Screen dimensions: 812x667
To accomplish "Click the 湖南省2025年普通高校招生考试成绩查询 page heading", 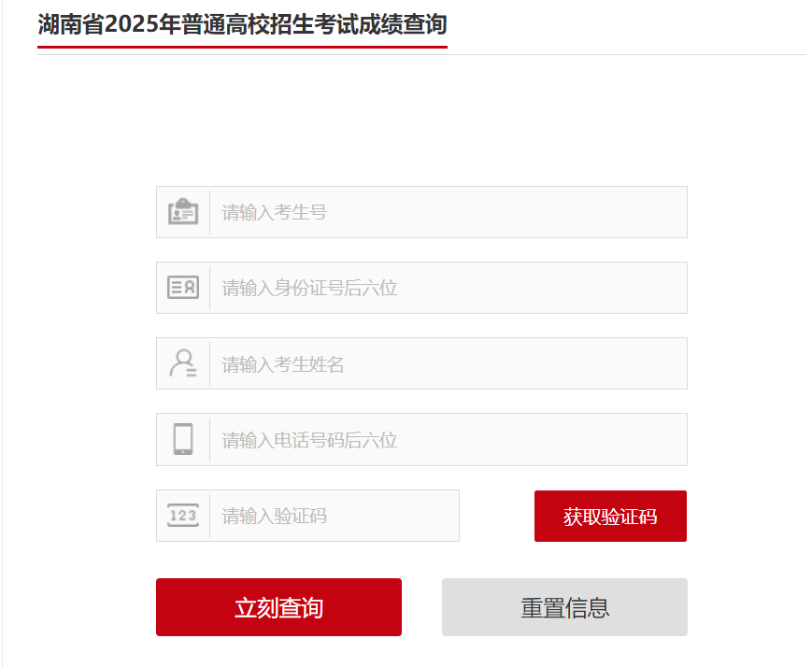I will tap(242, 24).
